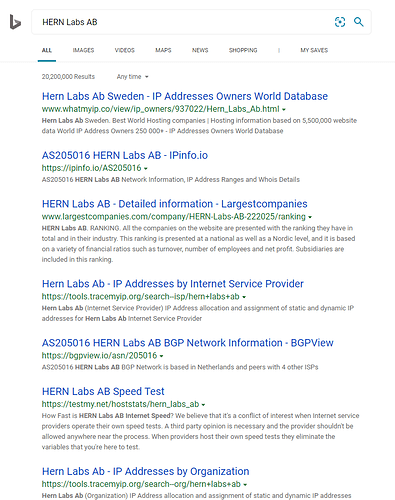The height and width of the screenshot is (500, 395).
Task: Click the www.largestcompanies.com green URL text
Action: [x=174, y=217]
